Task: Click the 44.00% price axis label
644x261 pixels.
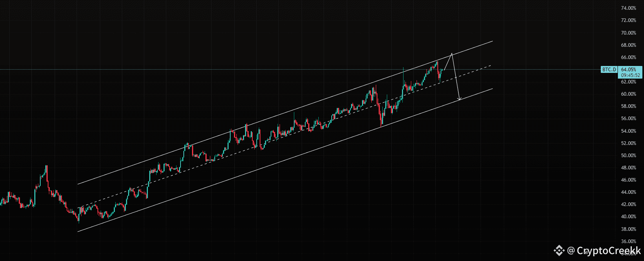Action: (x=628, y=192)
